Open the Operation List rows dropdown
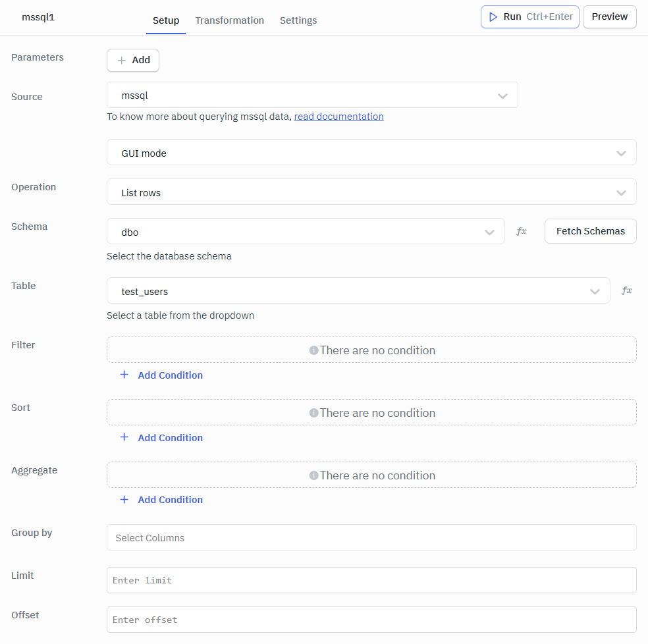 click(371, 192)
